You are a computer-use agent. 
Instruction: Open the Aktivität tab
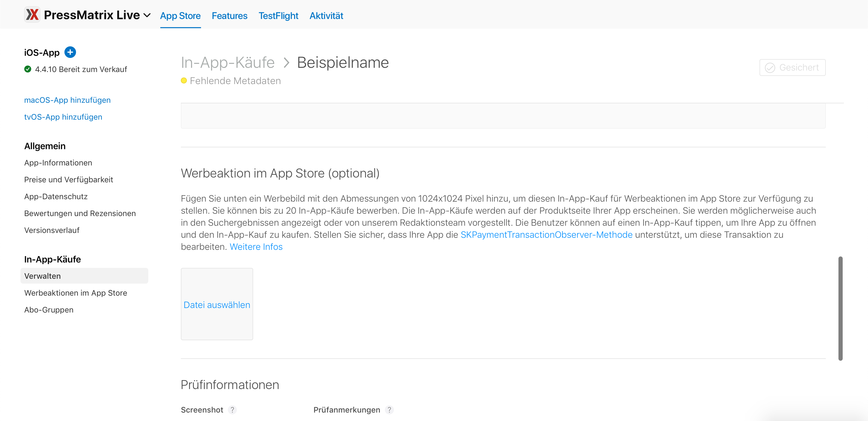click(x=326, y=16)
